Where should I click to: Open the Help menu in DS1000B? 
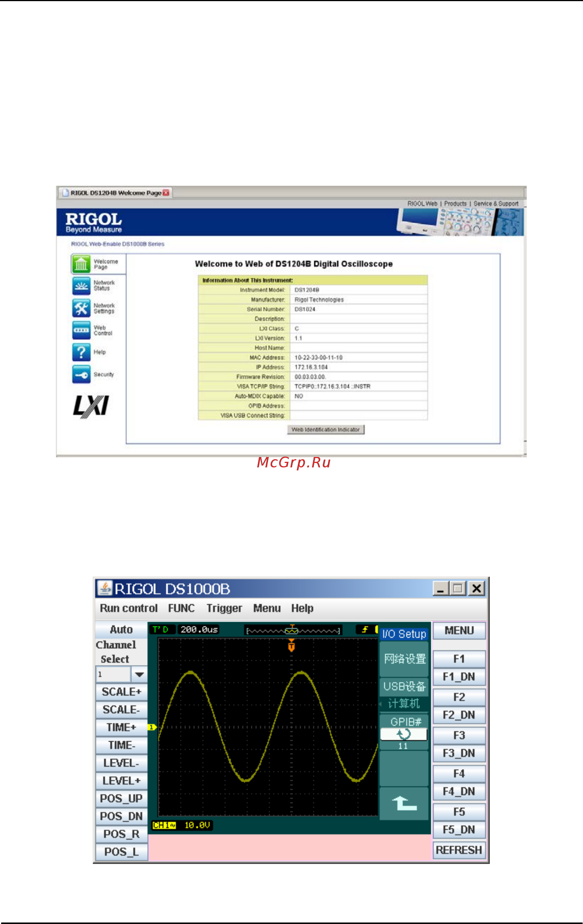pos(302,608)
